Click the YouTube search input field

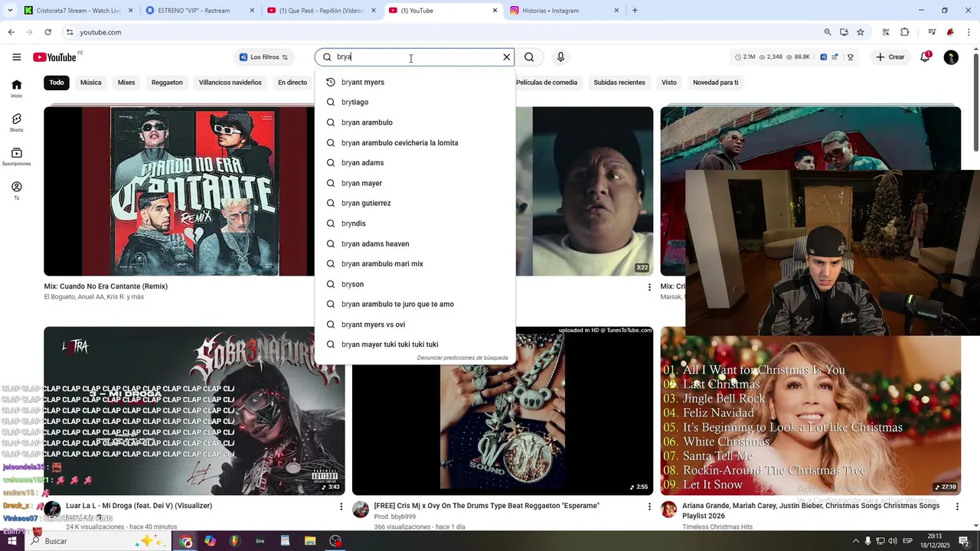click(x=416, y=57)
